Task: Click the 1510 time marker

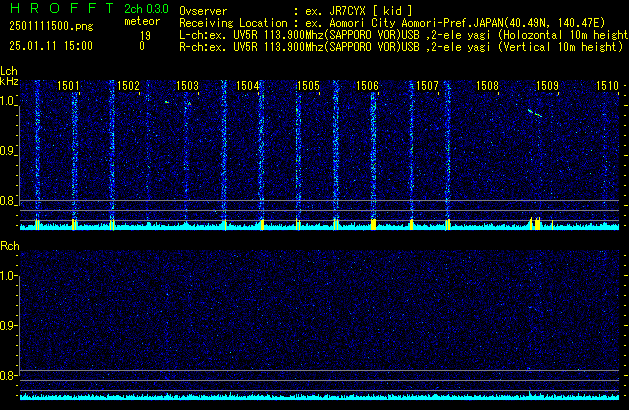Action: [x=607, y=86]
